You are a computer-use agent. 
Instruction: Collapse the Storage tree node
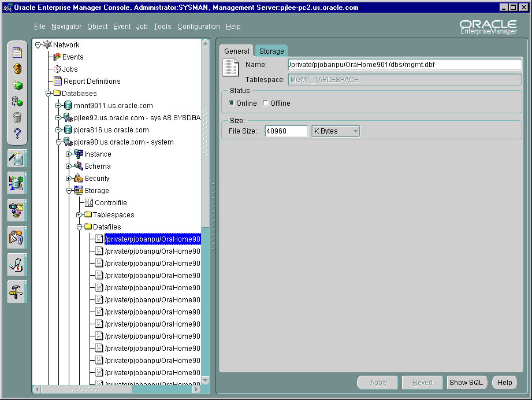coord(69,191)
